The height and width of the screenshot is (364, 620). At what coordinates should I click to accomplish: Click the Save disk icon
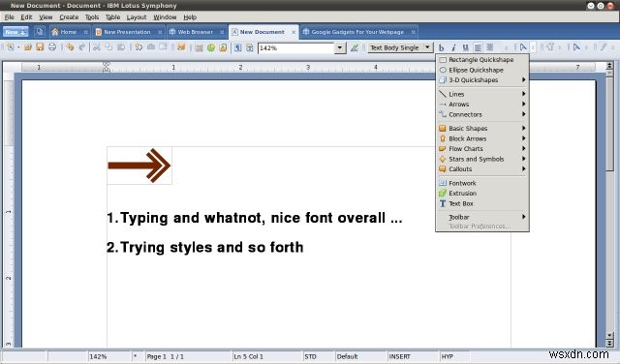(x=40, y=47)
